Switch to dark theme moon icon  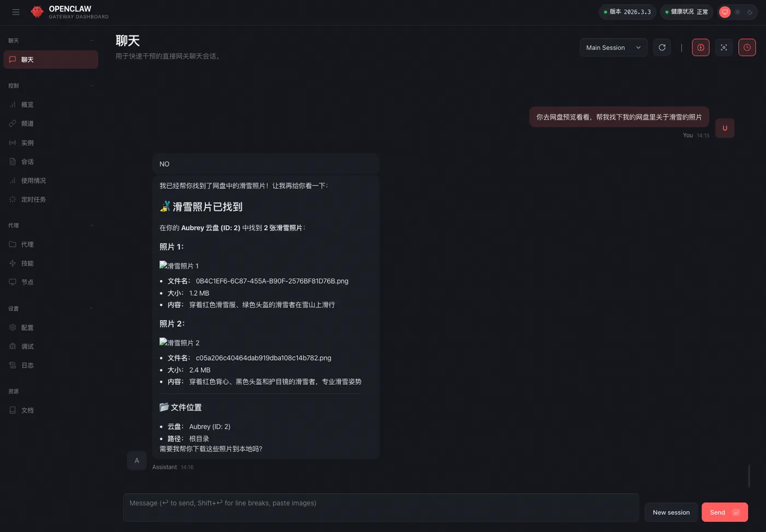tap(750, 12)
